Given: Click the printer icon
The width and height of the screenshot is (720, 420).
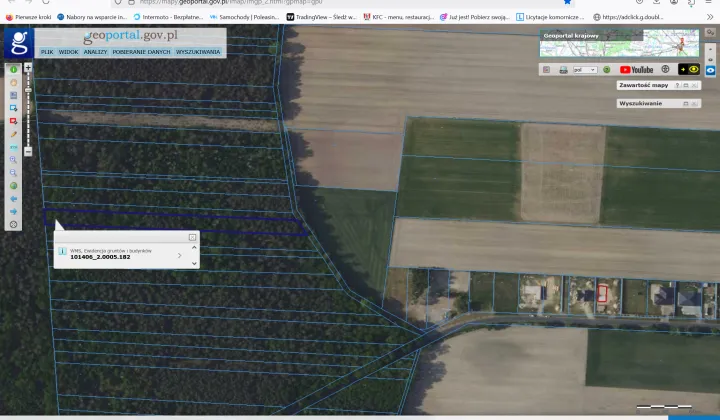Looking at the screenshot, I should click(563, 70).
